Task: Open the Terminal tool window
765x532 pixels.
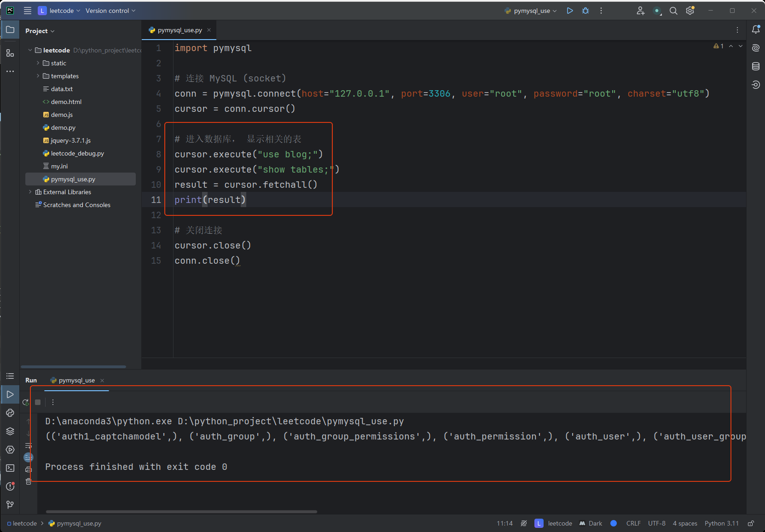Action: [10, 468]
